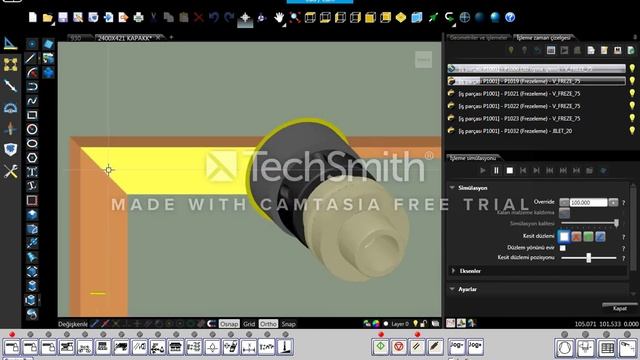Select the red Kesit düzlemi plane button
Viewport: 640px width, 360px height.
pyautogui.click(x=576, y=236)
